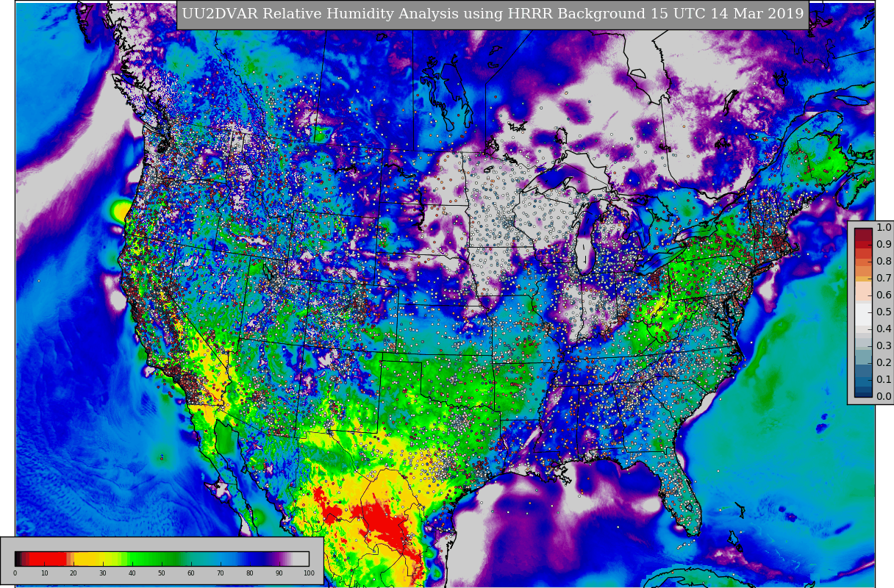This screenshot has height=588, width=894.
Task: Pick the purple band of the humidity colorbar
Action: pos(279,559)
